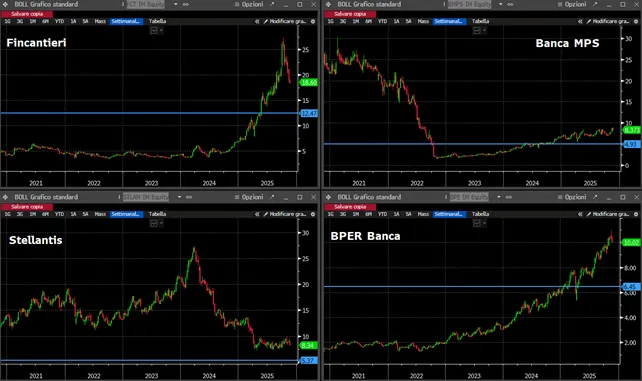The image size is (642, 381).
Task: Open the Settimanal... periodicity dropdown in the BPER Banca panel
Action: coord(449,214)
